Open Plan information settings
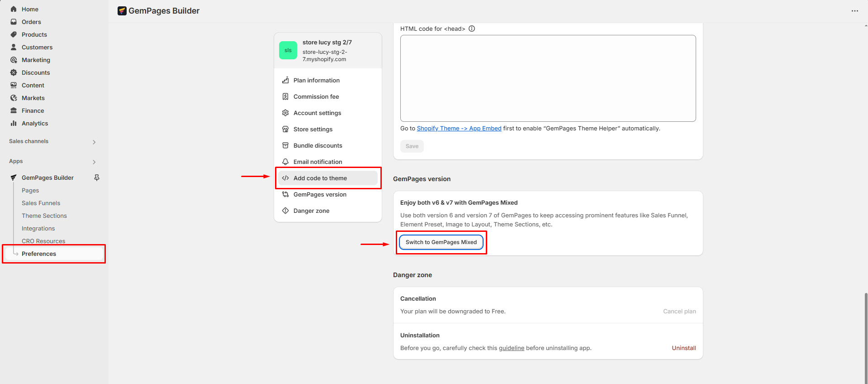The width and height of the screenshot is (868, 384). 316,80
